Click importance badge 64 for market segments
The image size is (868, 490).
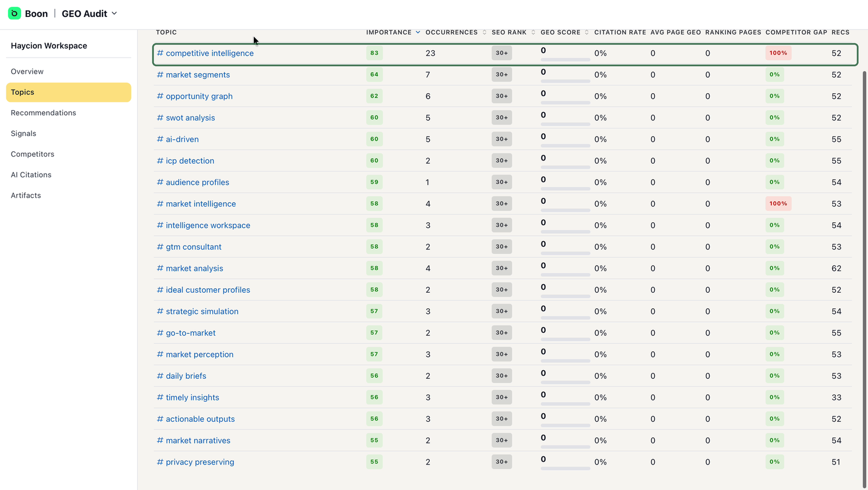(x=374, y=75)
